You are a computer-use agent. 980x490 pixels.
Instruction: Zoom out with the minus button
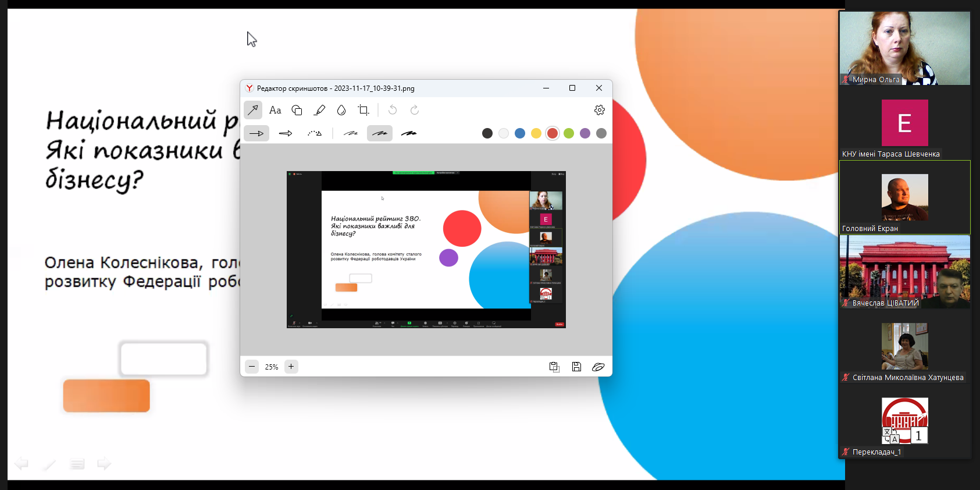pyautogui.click(x=252, y=367)
